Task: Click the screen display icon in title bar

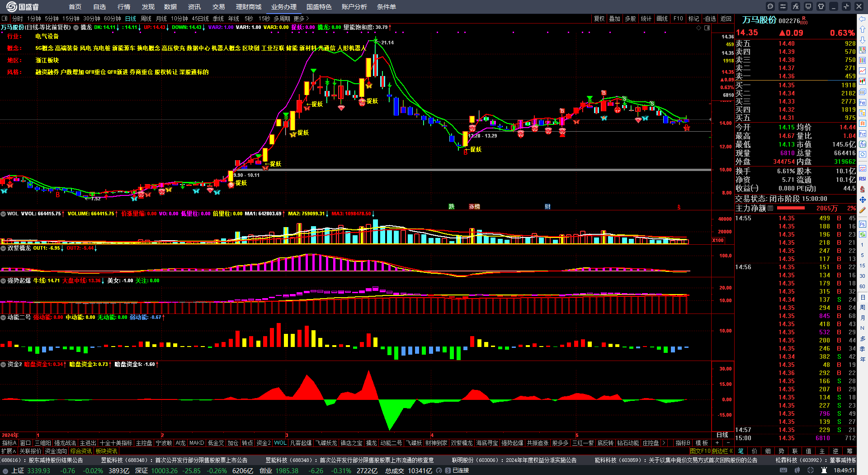Action: point(808,6)
